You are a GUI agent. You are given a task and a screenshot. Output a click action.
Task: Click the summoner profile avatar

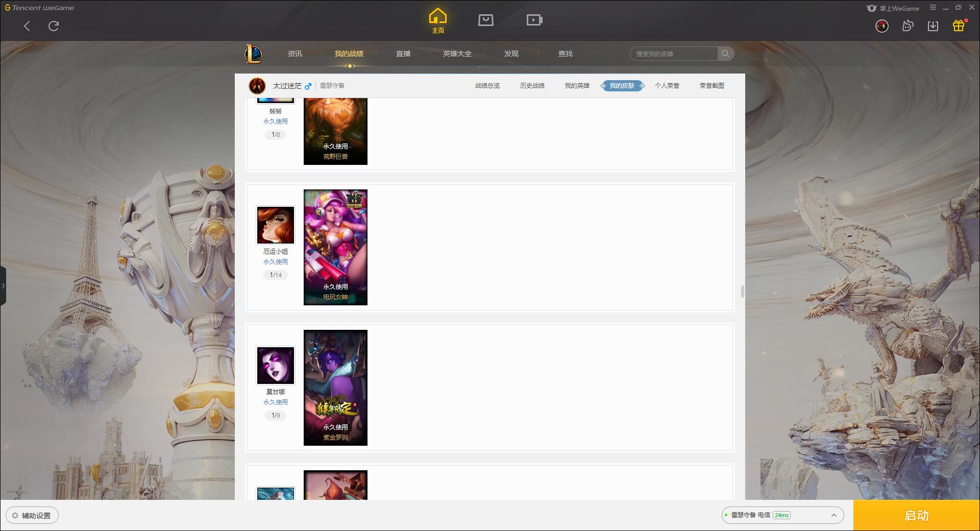click(257, 86)
